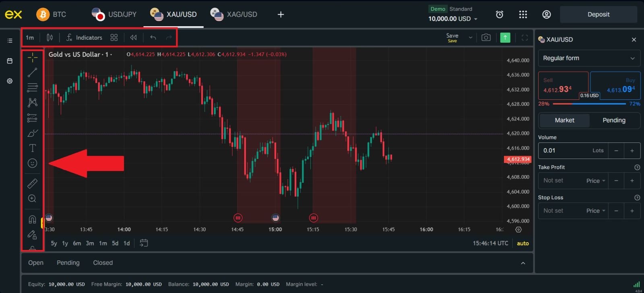Select the trend line drawing tool
The width and height of the screenshot is (644, 293).
click(32, 72)
